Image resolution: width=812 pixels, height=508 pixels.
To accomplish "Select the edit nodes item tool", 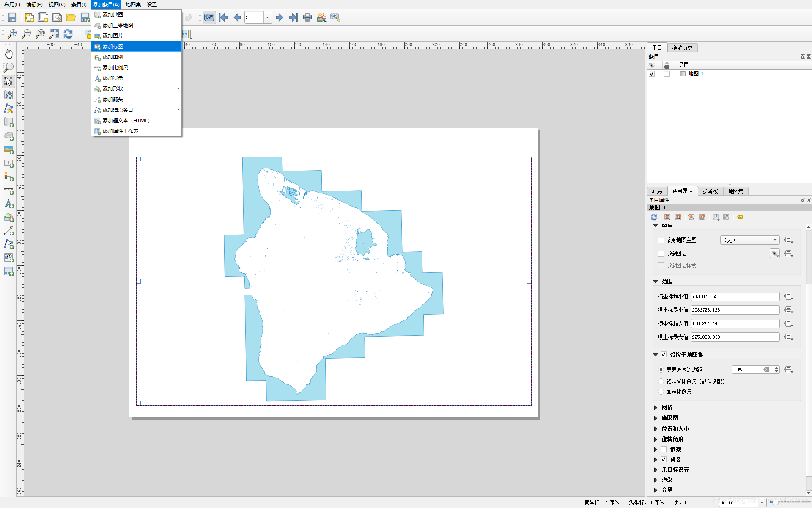I will [x=8, y=109].
